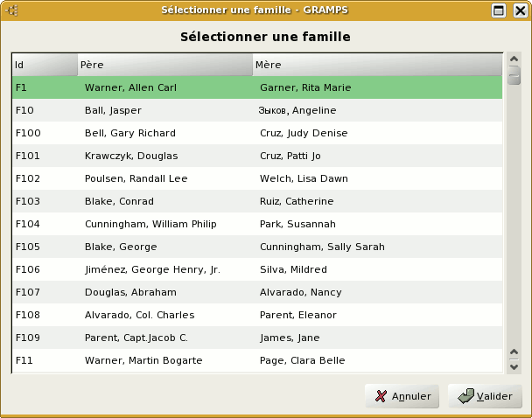
Task: Click the vertical scrollbar thumb
Action: (514, 76)
